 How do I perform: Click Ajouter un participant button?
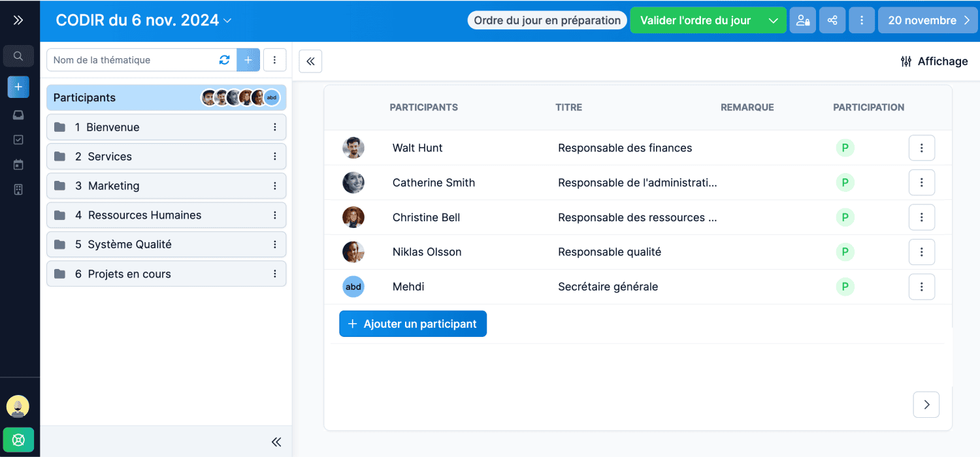[413, 324]
